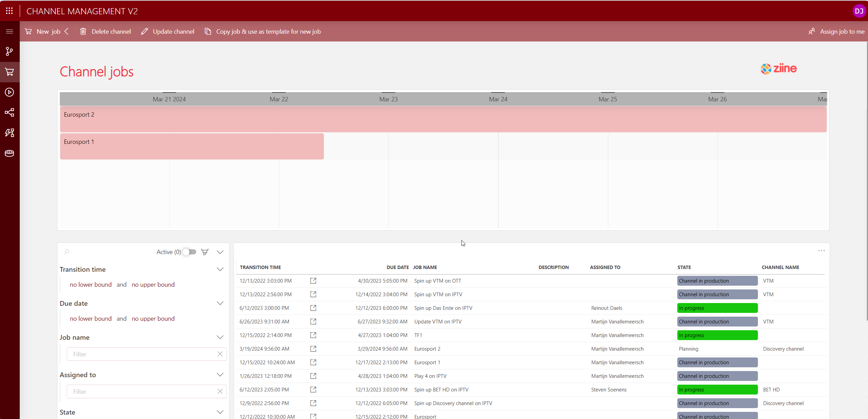Viewport: 868px width, 419px height.
Task: Open the DJ user avatar menu
Action: (859, 11)
